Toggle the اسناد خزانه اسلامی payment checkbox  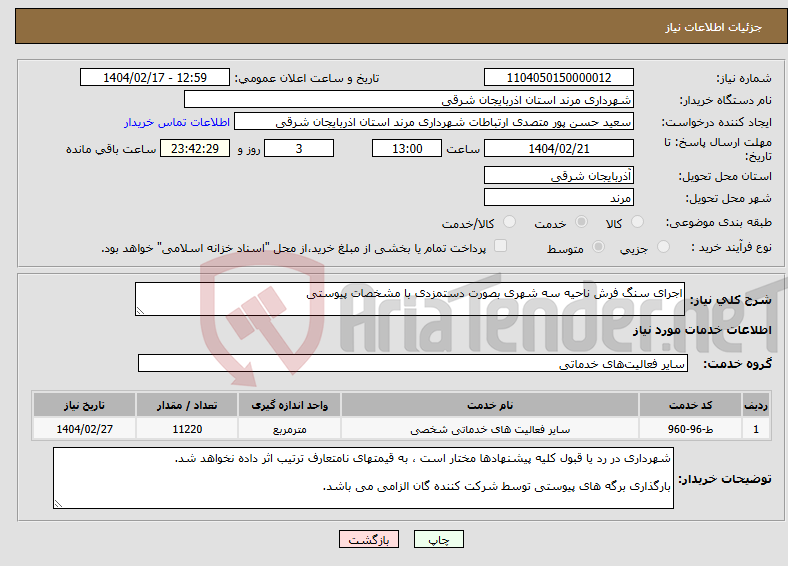click(x=501, y=245)
